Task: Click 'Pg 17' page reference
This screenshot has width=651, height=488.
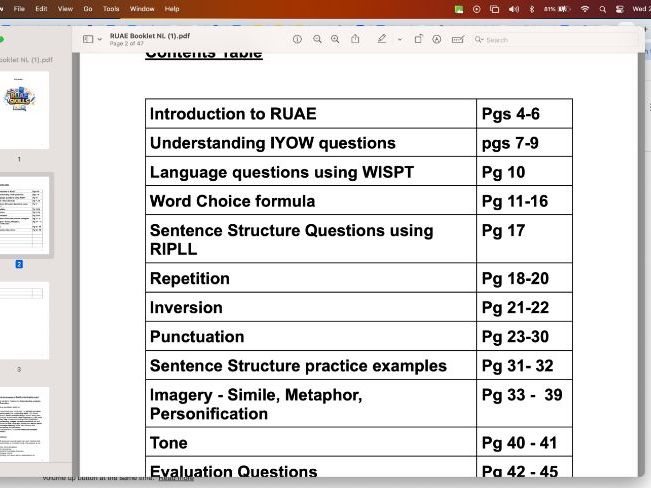Action: point(504,231)
